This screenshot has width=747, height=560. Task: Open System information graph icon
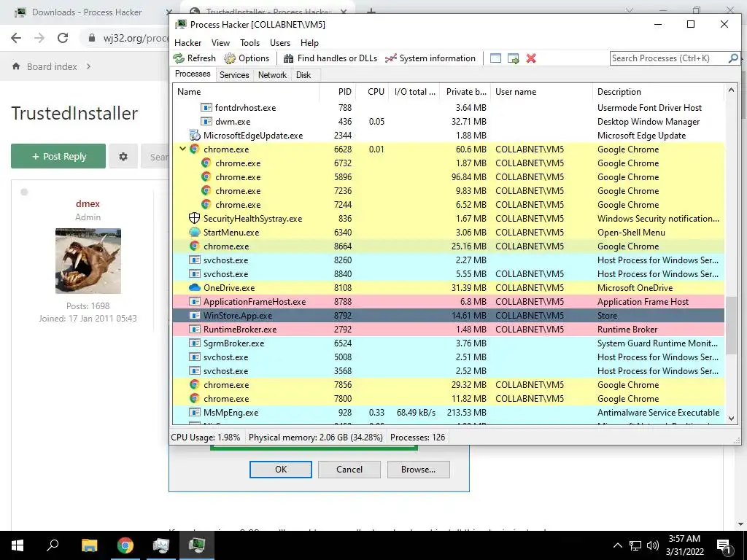(391, 58)
